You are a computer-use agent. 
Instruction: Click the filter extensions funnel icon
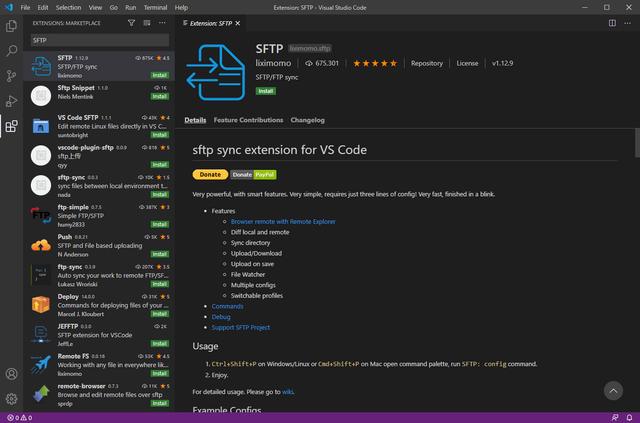tap(131, 23)
